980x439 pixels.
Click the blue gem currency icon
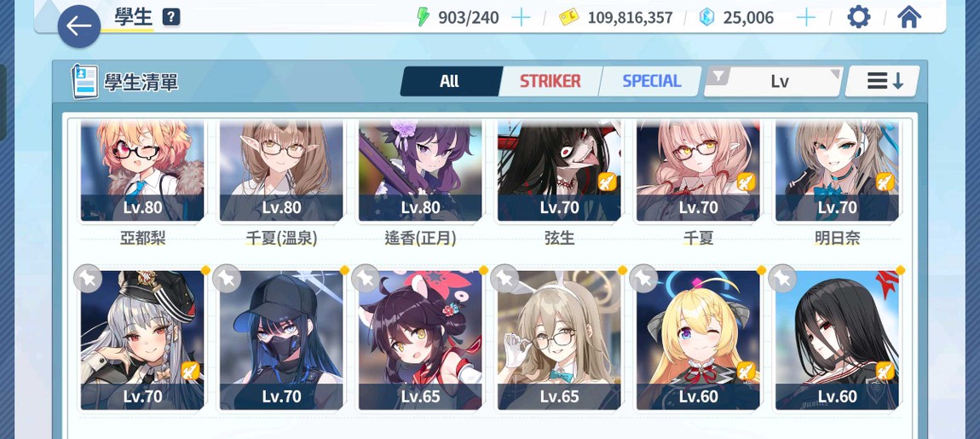[x=706, y=18]
